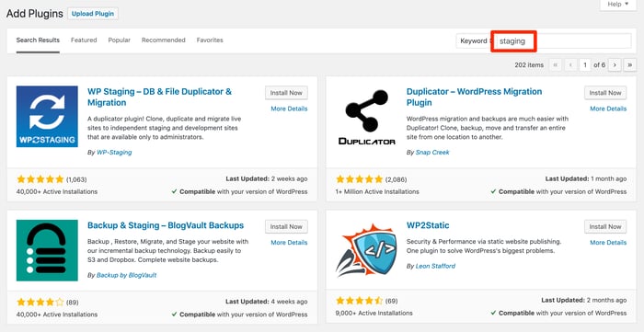The width and height of the screenshot is (644, 332).
Task: Click the (69) review count
Action: [391, 302]
